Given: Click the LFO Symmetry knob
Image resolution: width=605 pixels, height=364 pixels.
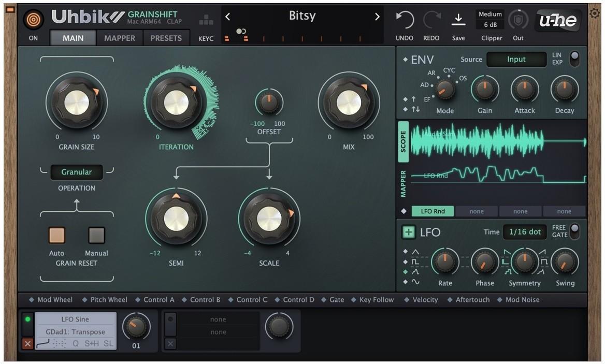Looking at the screenshot, I should click(x=524, y=262).
